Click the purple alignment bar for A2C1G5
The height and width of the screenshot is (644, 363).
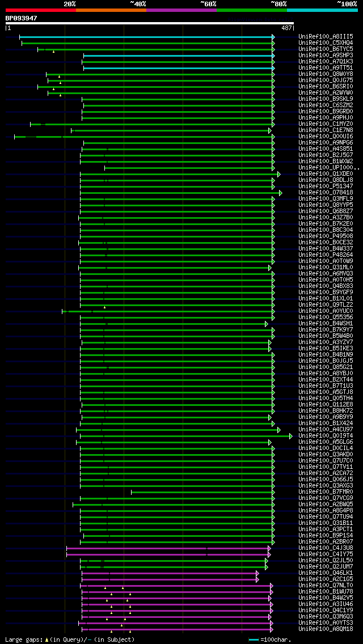tap(170, 579)
